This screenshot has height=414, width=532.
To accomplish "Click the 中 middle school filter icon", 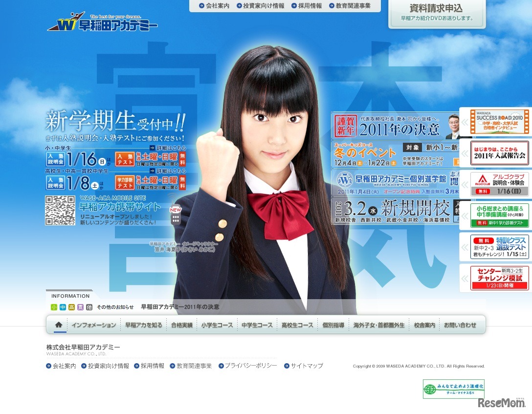I will pos(63,307).
